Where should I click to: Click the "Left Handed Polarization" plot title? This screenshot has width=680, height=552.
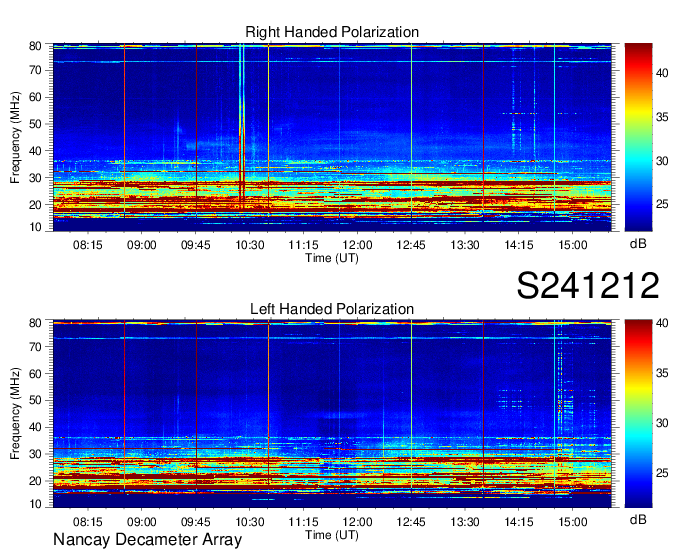[332, 309]
